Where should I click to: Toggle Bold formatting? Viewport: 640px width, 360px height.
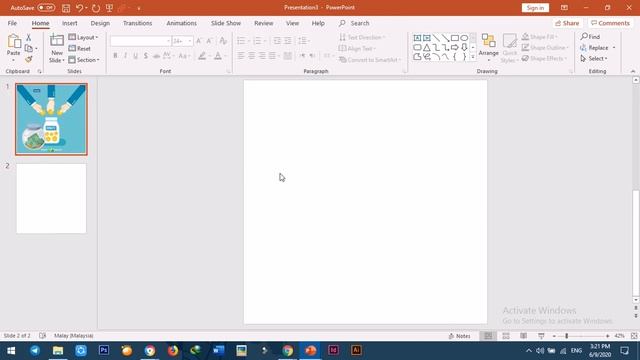tap(115, 56)
